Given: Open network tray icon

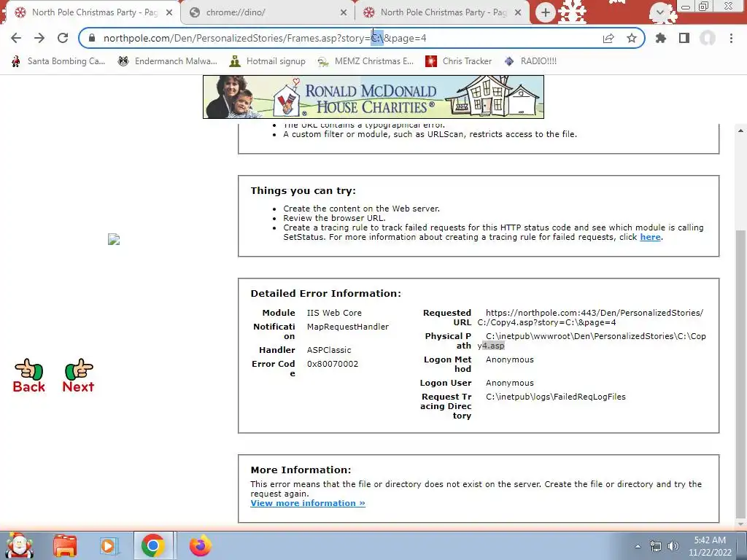Looking at the screenshot, I should coord(656,546).
